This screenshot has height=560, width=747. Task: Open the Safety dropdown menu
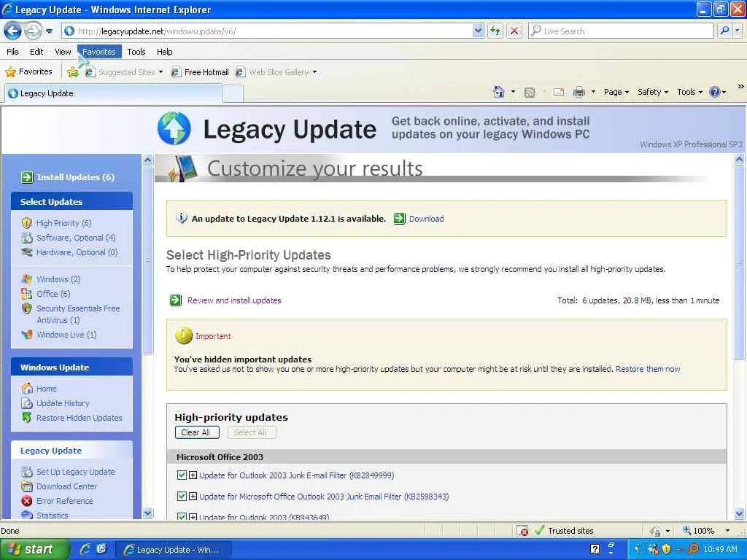point(653,92)
